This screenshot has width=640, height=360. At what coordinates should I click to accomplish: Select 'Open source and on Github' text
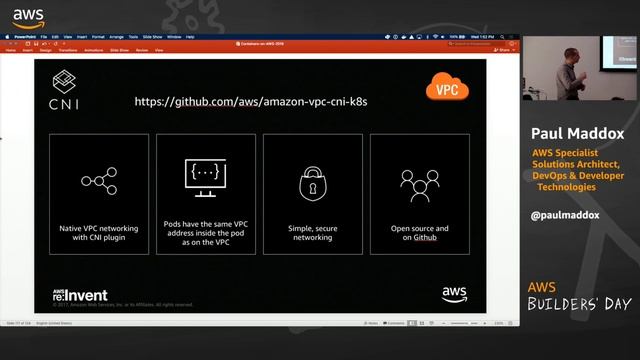(420, 233)
